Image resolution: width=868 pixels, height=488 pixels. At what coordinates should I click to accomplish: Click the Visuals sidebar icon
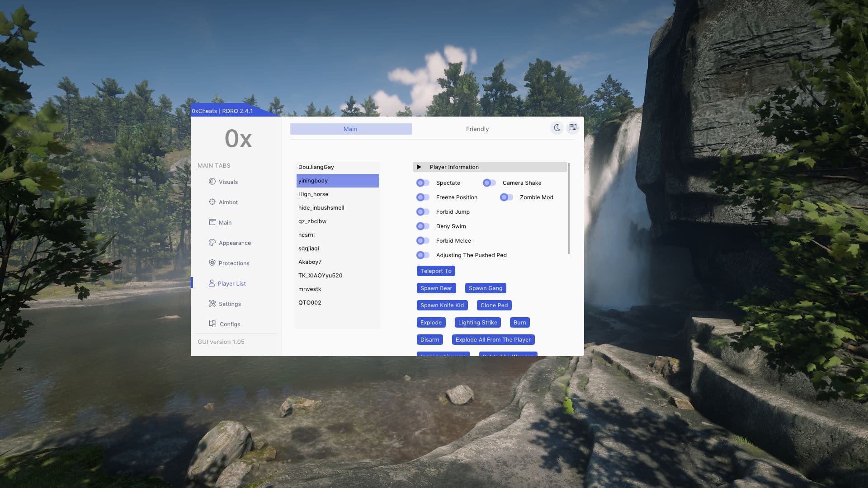click(212, 182)
